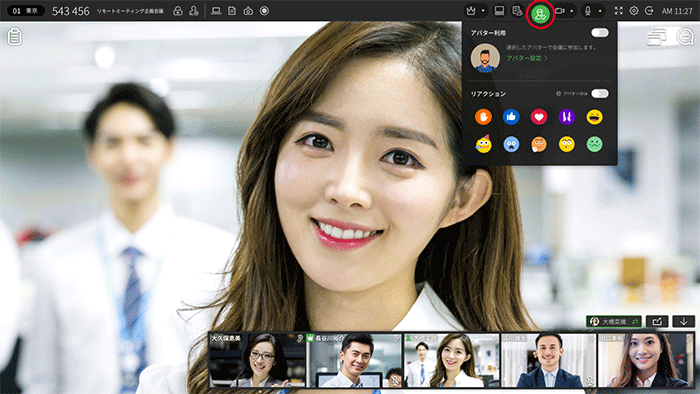The image size is (700, 394).
Task: Click the 01 東京 room label
Action: point(25,11)
